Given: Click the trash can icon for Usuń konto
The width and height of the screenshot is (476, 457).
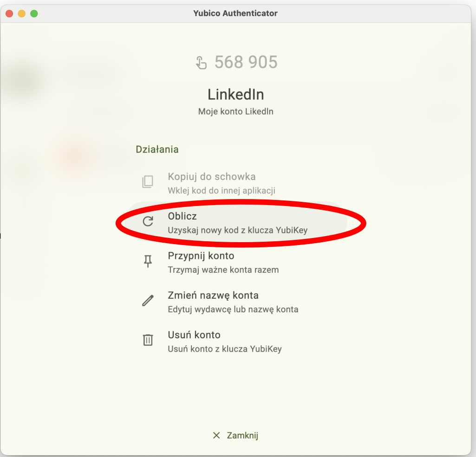Looking at the screenshot, I should (x=148, y=340).
